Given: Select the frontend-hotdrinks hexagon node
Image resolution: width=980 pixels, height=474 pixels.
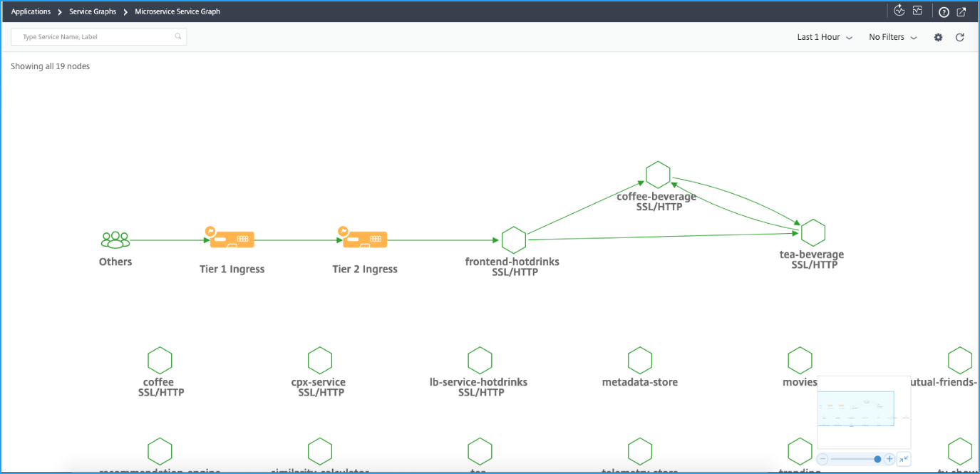Looking at the screenshot, I should [x=513, y=240].
